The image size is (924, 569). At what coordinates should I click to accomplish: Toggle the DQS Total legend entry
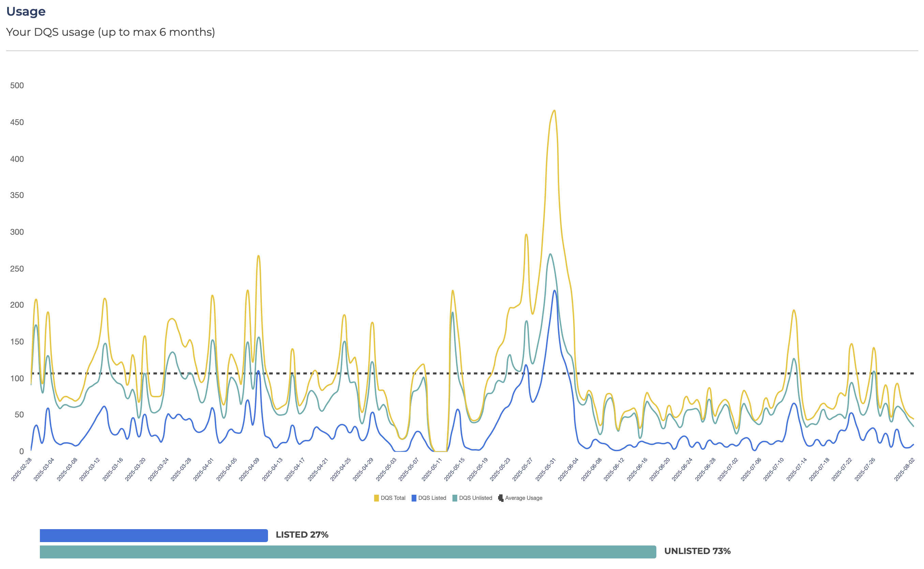(389, 498)
